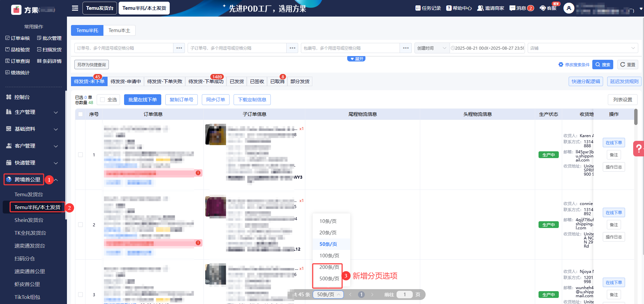This screenshot has width=644, height=304.
Task: Open the 待发货-下单成功 status tab
Action: coord(206,81)
